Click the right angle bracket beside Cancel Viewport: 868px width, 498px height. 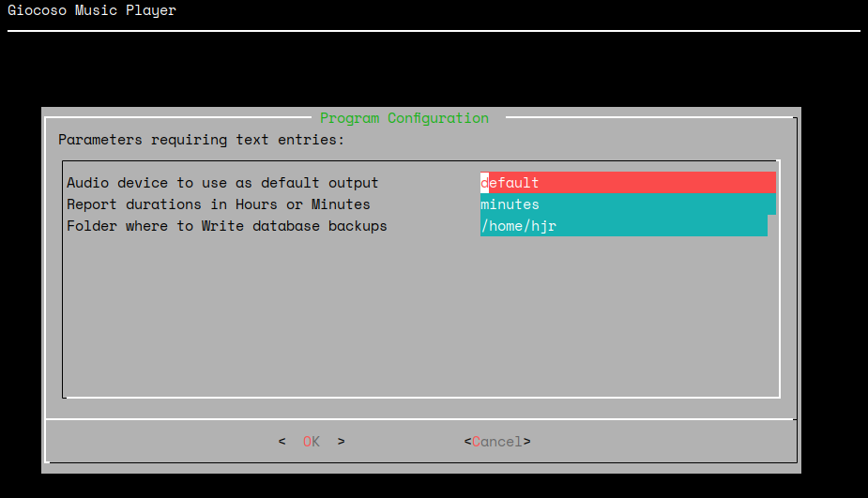(x=527, y=442)
